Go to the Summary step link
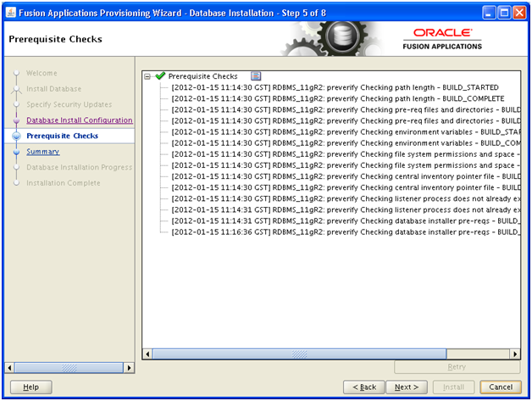This screenshot has width=532, height=401. tap(43, 152)
